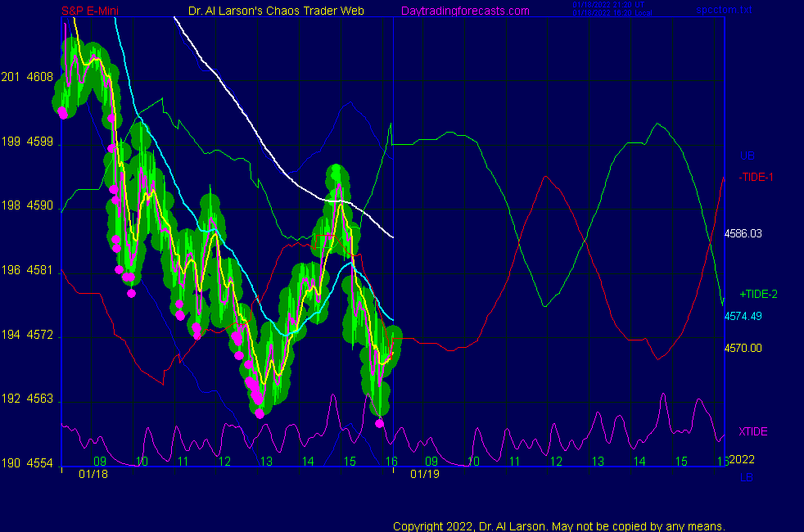The image size is (804, 532).
Task: Click the 2022 year label
Action: pos(742,459)
